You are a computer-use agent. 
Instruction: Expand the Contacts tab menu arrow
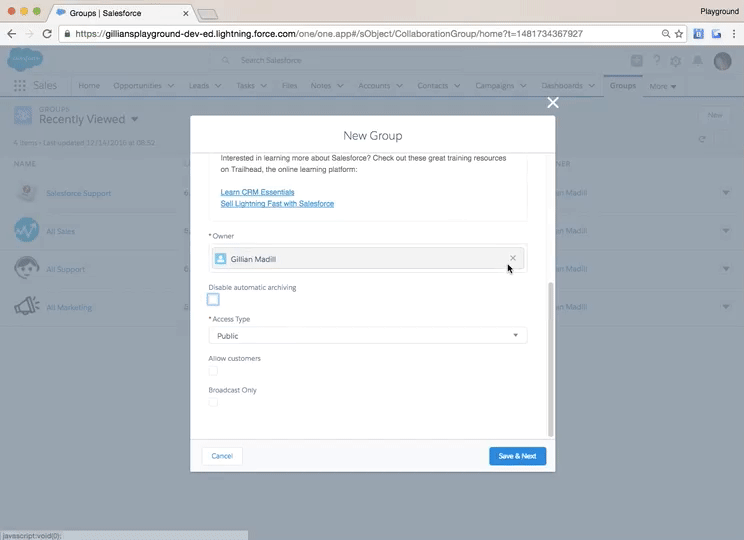(x=457, y=86)
